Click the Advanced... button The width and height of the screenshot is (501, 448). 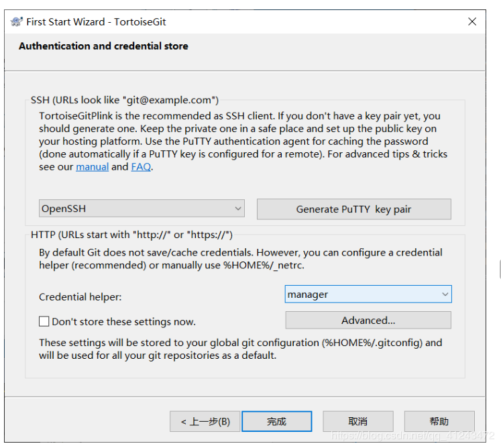[x=368, y=320]
